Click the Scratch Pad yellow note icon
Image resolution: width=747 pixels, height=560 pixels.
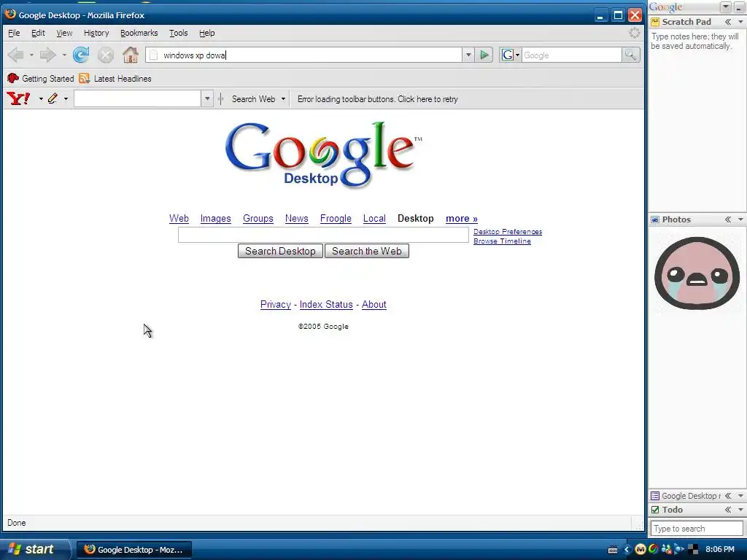click(655, 22)
